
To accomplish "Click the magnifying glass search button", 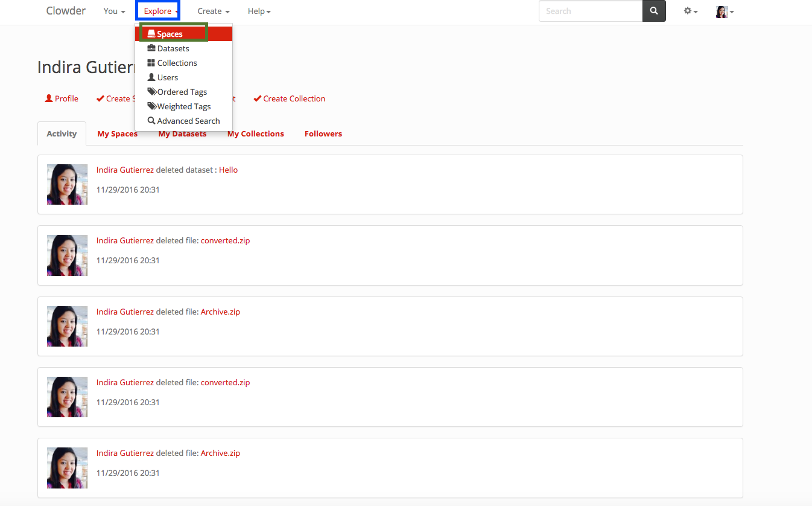I will (654, 11).
